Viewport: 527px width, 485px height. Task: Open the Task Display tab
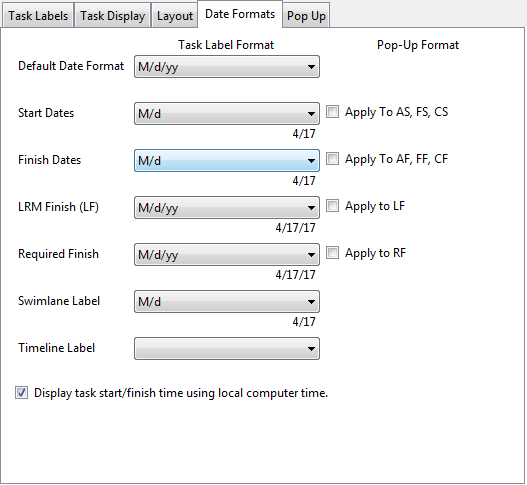point(112,16)
